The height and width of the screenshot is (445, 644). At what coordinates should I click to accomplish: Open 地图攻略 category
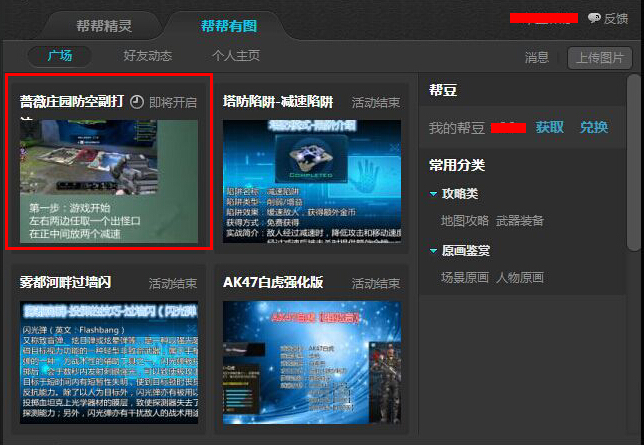click(x=465, y=221)
